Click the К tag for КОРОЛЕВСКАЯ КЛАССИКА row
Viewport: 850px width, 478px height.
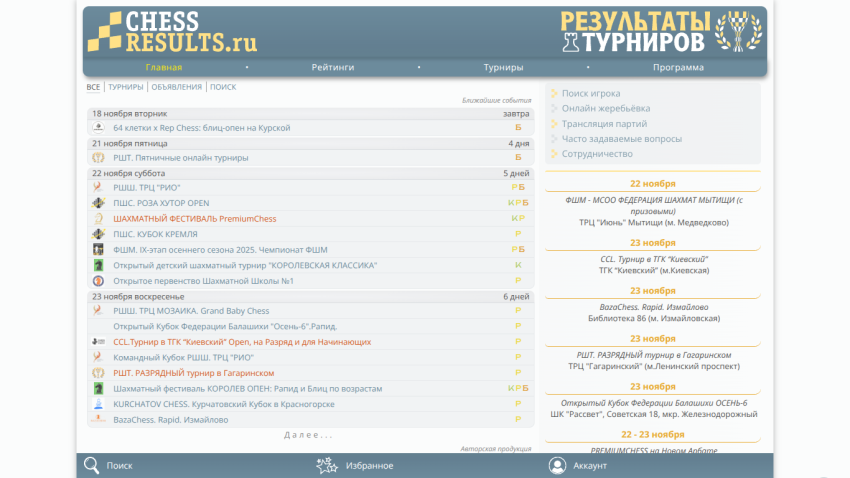(x=518, y=265)
